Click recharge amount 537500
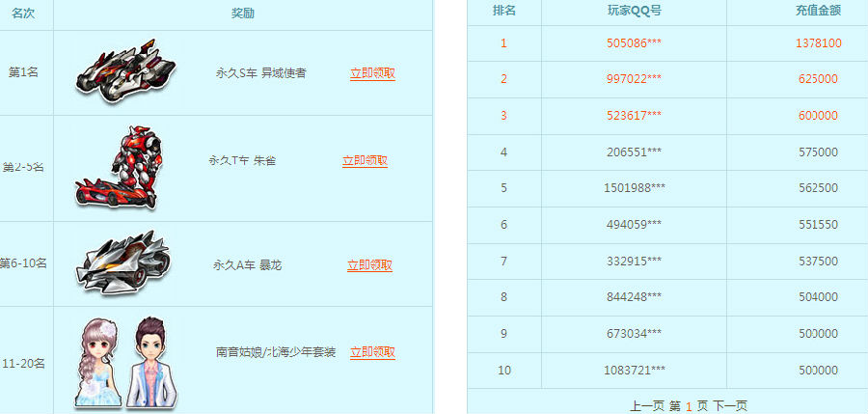Screen dimensions: 868x414 [x=819, y=261]
